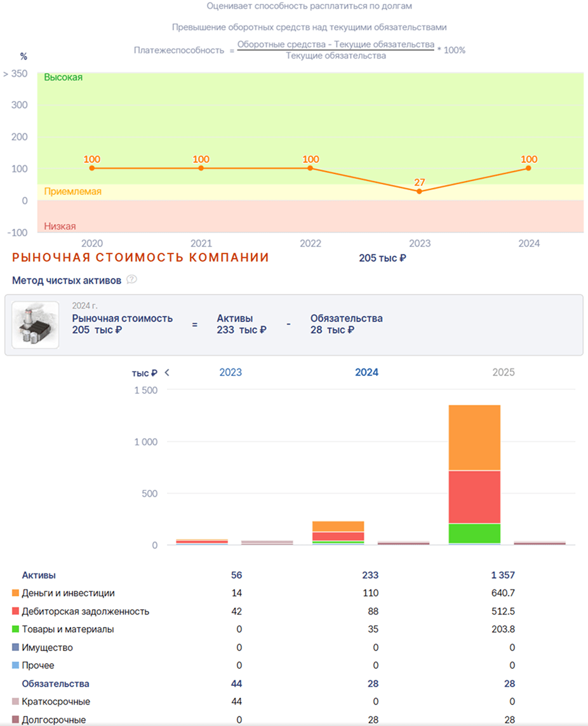
Task: Click the Товары и материалы row label
Action: 67,629
